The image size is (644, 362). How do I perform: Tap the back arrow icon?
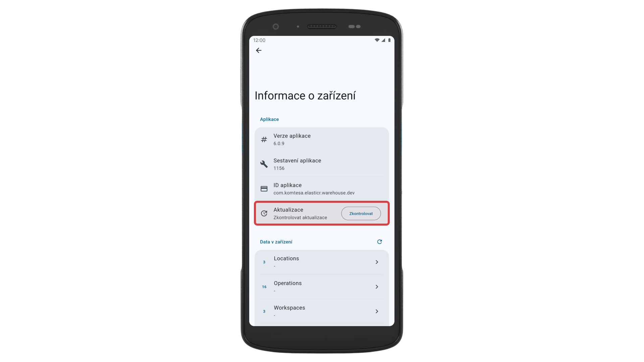click(259, 50)
